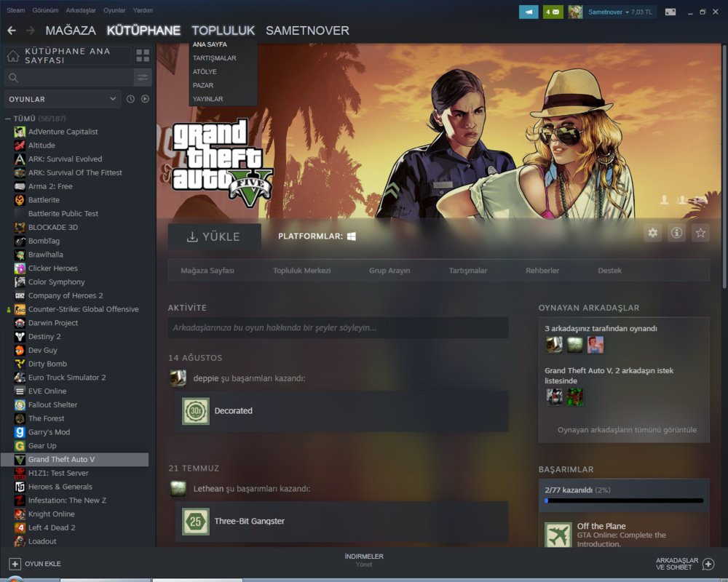The image size is (728, 582).
Task: Click the main content vertical scrollbar
Action: (x=725, y=166)
